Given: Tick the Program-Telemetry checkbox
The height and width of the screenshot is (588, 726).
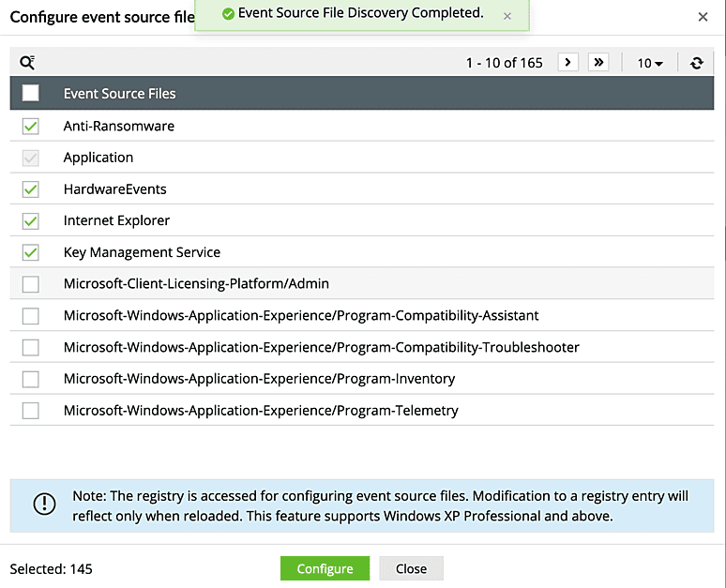Looking at the screenshot, I should 31,411.
